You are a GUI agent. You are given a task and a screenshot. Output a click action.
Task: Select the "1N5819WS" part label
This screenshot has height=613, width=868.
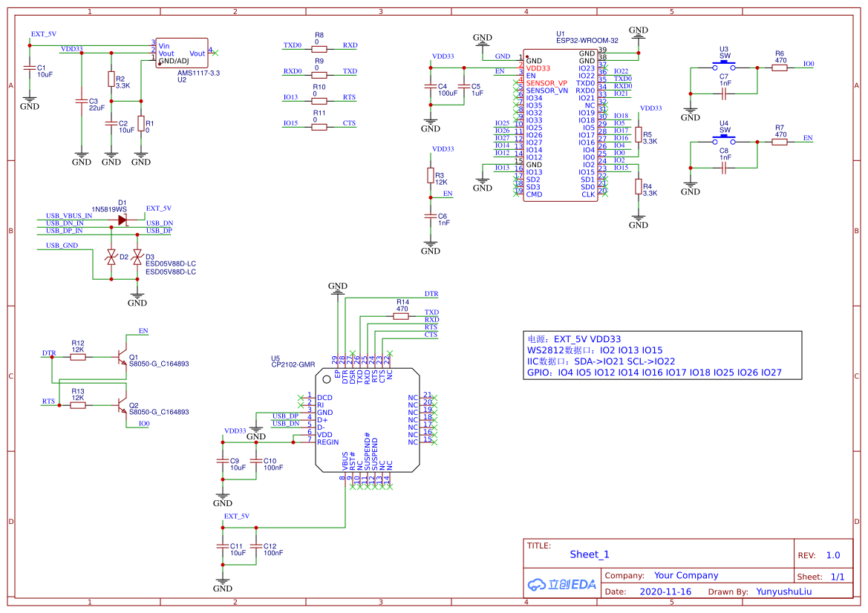click(109, 209)
